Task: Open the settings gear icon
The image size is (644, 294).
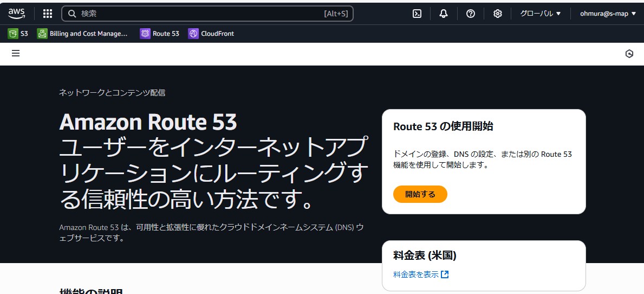Action: pyautogui.click(x=498, y=14)
